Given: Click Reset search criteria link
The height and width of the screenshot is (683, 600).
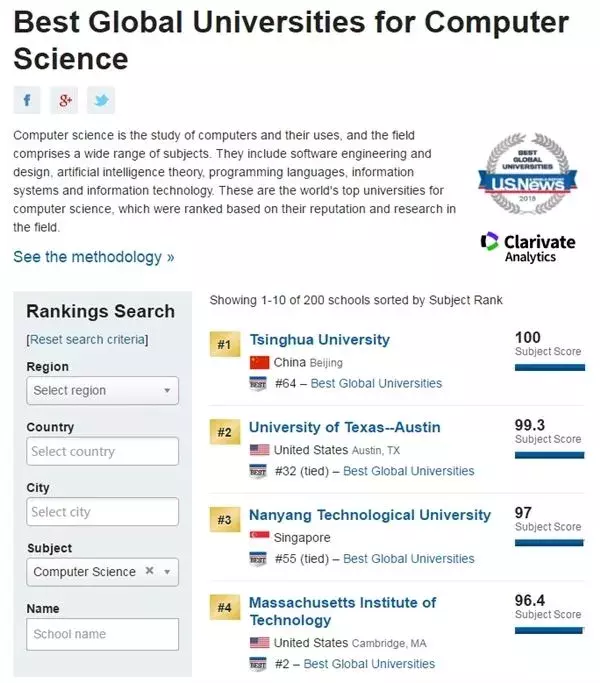Looking at the screenshot, I should click(87, 340).
